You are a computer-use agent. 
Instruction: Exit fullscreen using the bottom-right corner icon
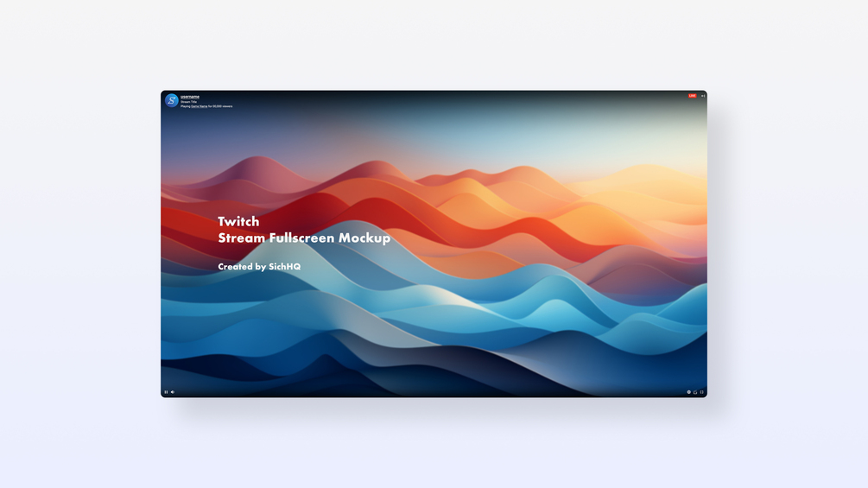pos(702,392)
